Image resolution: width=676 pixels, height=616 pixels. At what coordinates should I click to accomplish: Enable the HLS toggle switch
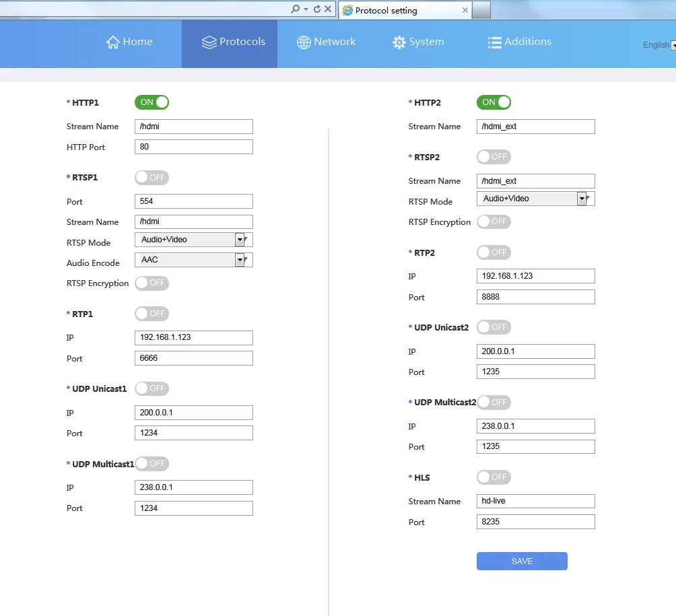tap(494, 477)
